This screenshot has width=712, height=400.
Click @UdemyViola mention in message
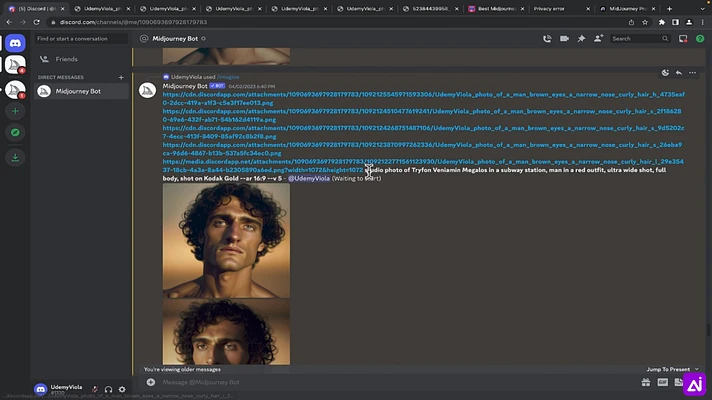pos(309,178)
